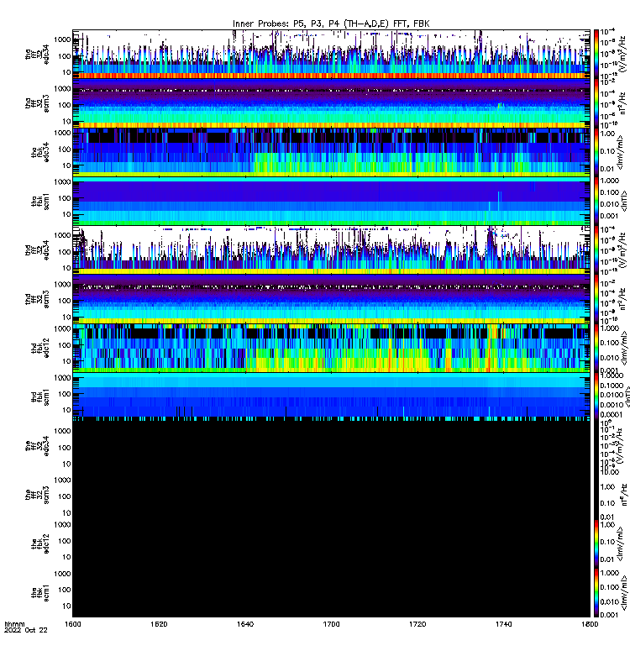Viewport: 630px width, 672px height.
Task: Click the color bar beside thd fff scm3 panel
Action: point(596,299)
